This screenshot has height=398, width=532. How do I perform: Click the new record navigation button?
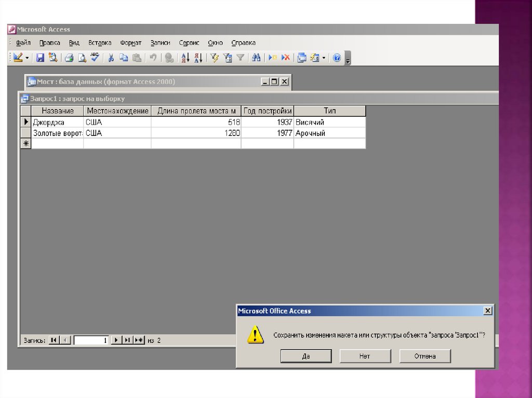[139, 340]
